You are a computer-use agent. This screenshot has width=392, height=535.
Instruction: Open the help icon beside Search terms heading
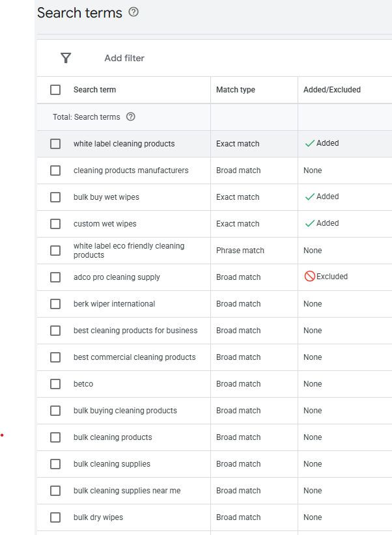coord(133,12)
